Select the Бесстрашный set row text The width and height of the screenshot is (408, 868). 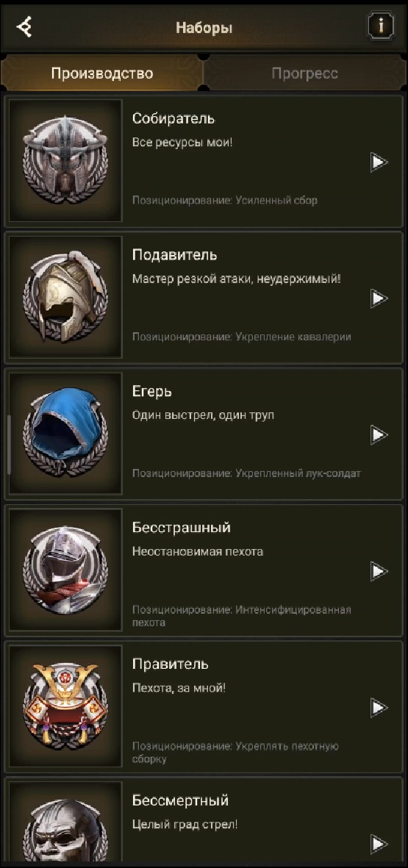203,570
